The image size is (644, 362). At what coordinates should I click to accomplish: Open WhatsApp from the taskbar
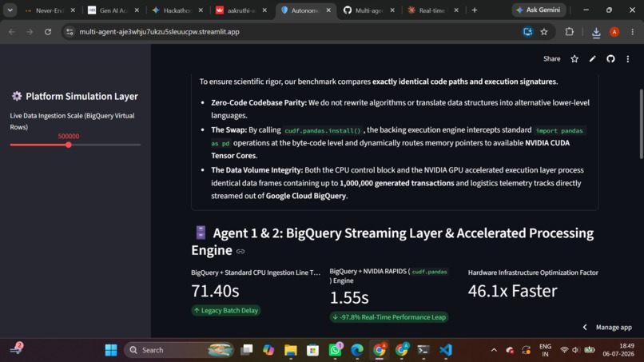335,350
